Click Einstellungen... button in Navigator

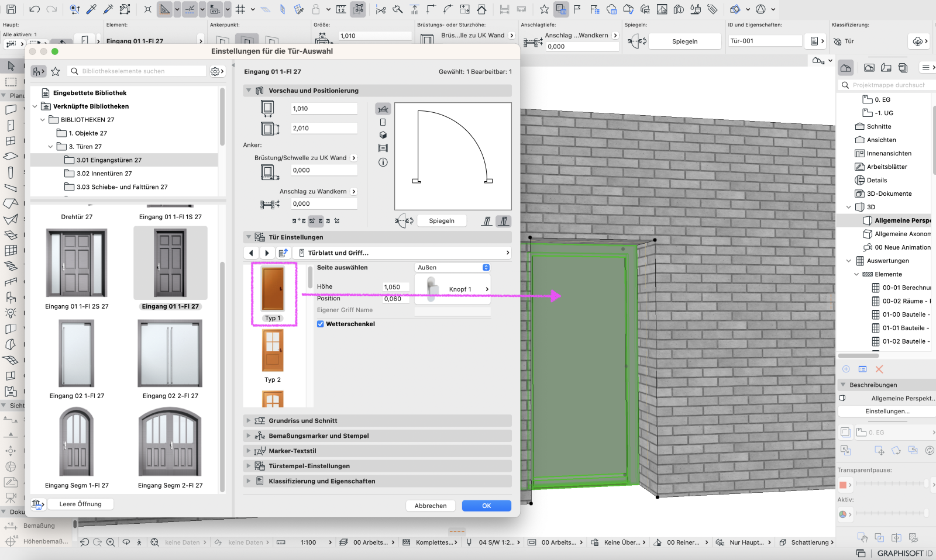click(887, 412)
